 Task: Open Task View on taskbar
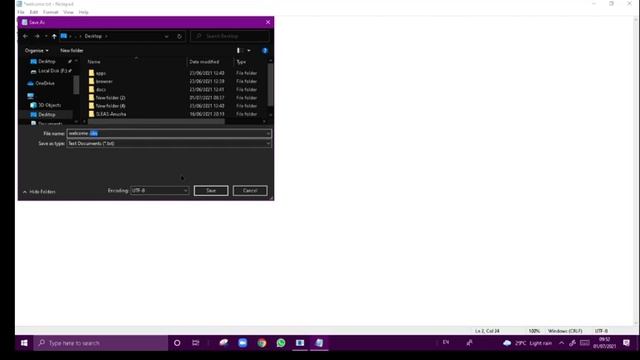[196, 343]
